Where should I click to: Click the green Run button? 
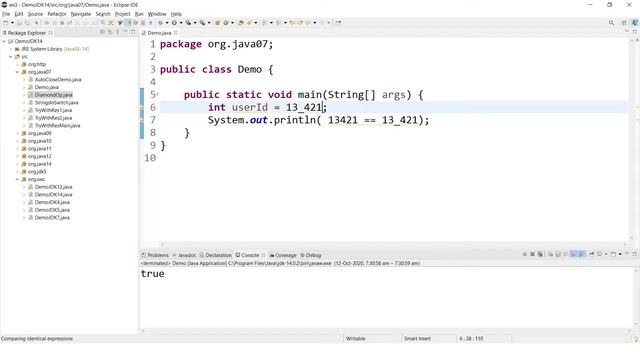point(174,23)
